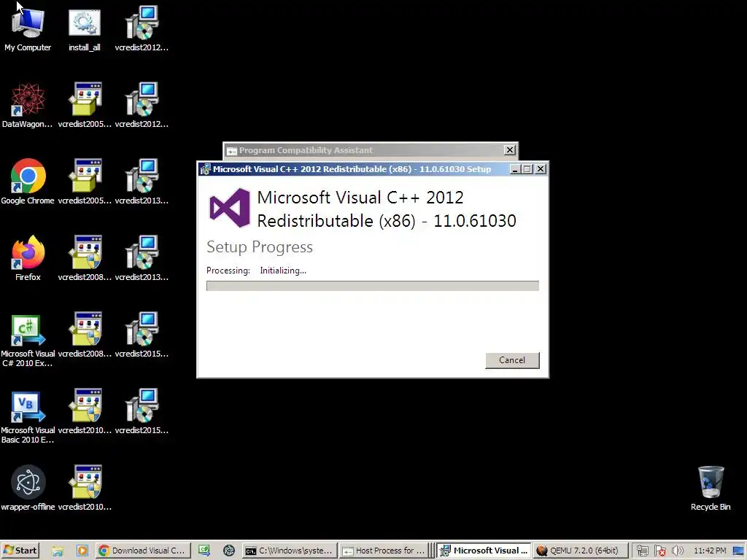
Task: Click the 'Setup Progress' heading
Action: point(260,247)
